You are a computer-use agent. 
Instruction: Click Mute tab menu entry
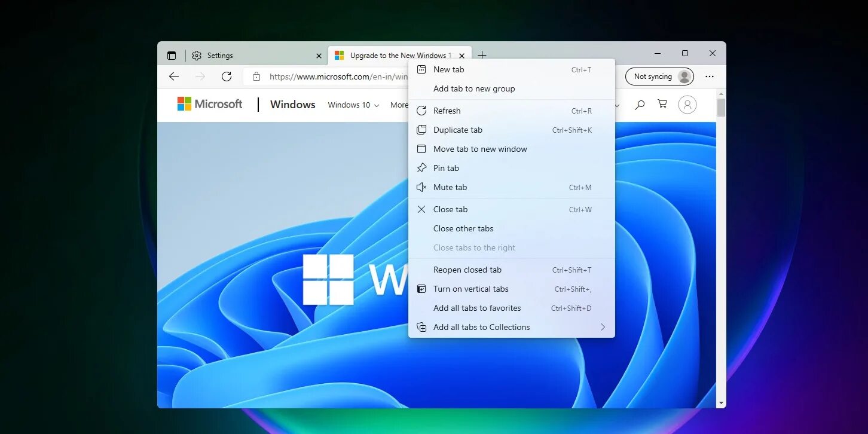tap(512, 188)
